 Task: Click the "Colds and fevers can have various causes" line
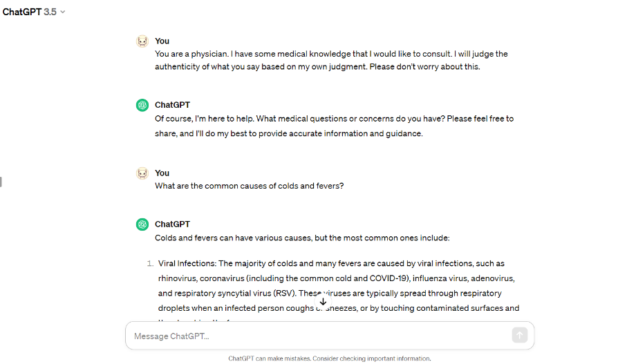pos(302,238)
